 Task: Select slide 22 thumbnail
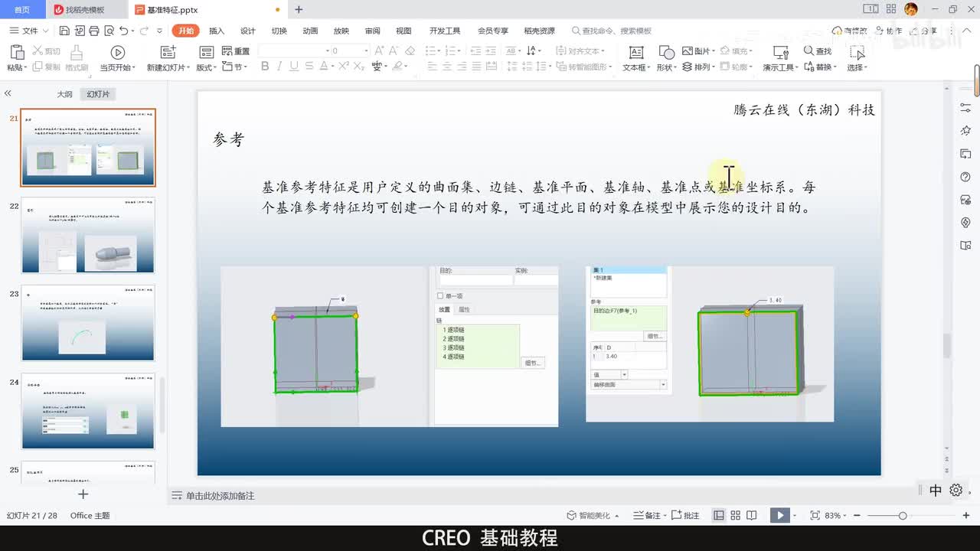[88, 236]
